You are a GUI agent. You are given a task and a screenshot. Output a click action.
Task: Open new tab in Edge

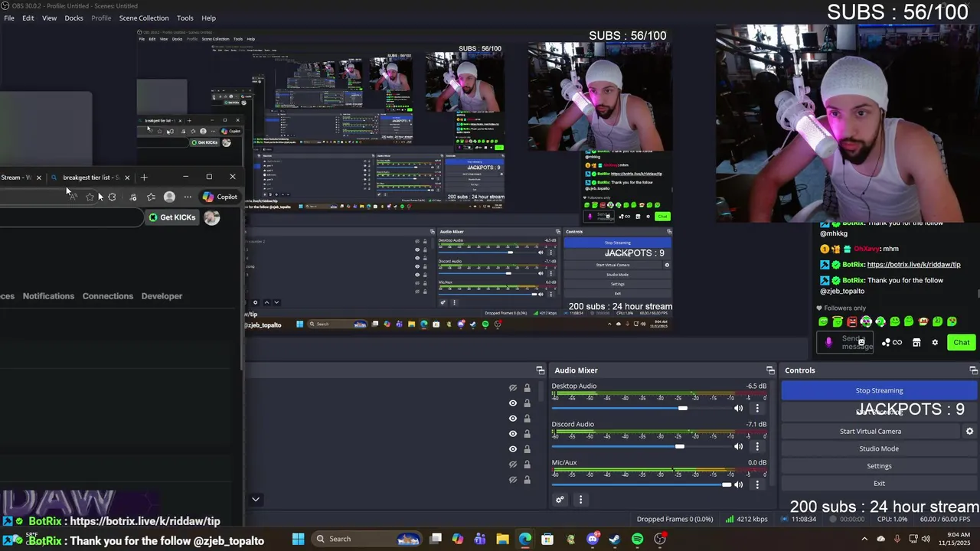coord(144,178)
